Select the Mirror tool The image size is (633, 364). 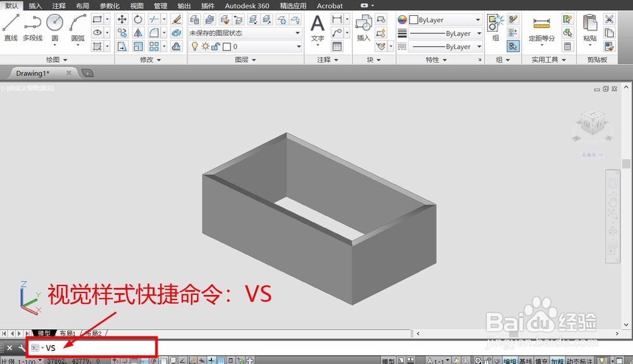(138, 33)
